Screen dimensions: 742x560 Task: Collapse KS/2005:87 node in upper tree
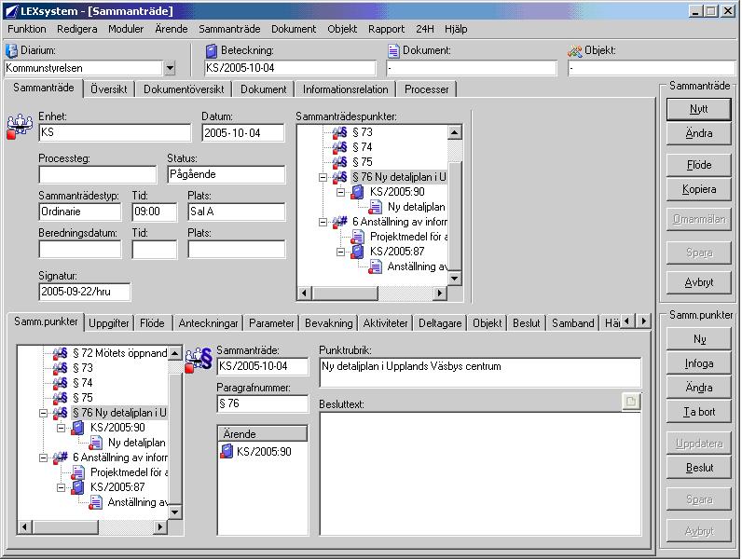pyautogui.click(x=341, y=252)
